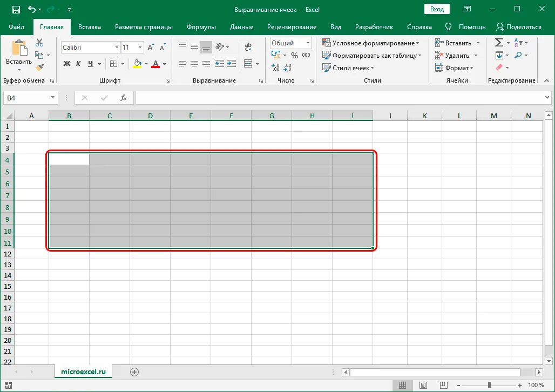The width and height of the screenshot is (555, 392).
Task: Switch to Page Break Preview
Action: (443, 385)
